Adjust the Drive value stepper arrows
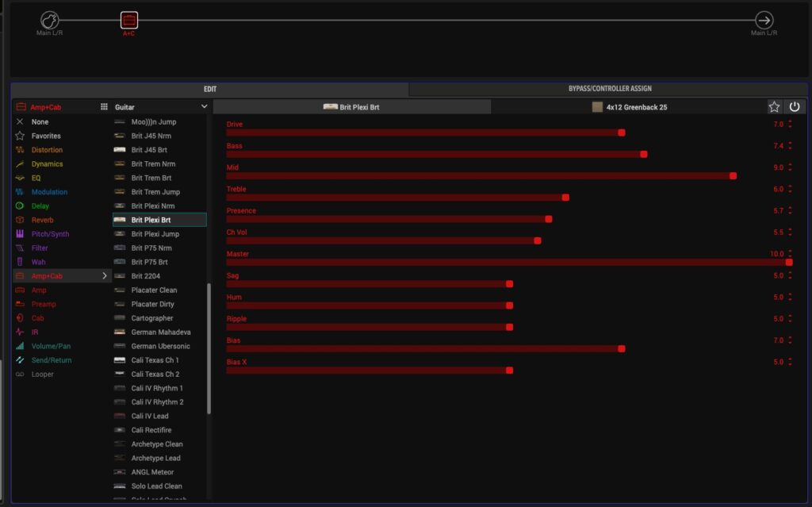The width and height of the screenshot is (812, 507). (x=790, y=125)
